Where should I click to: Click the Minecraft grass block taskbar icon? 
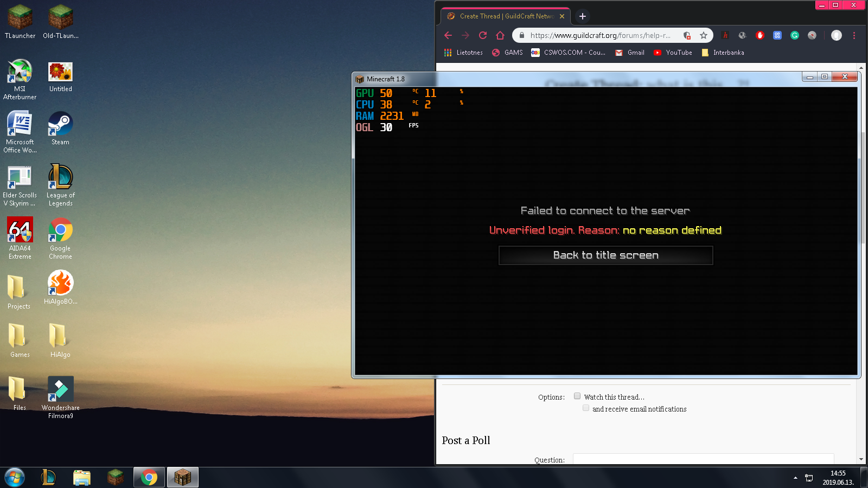(x=115, y=477)
